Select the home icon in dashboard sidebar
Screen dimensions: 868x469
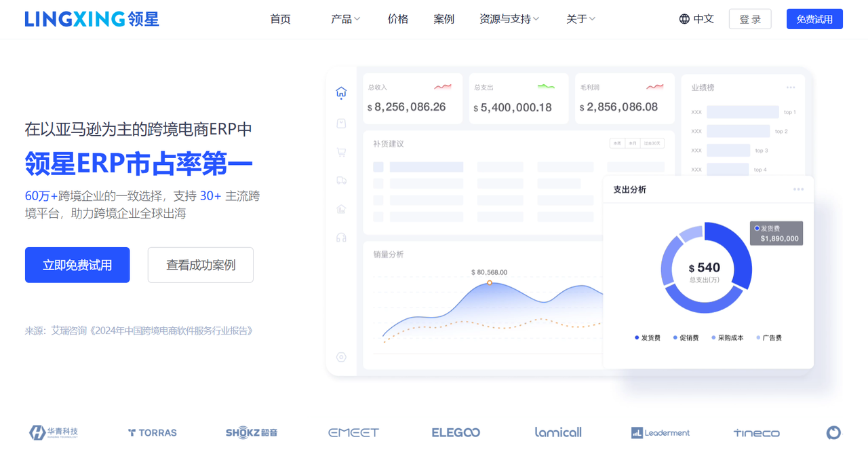click(x=341, y=93)
